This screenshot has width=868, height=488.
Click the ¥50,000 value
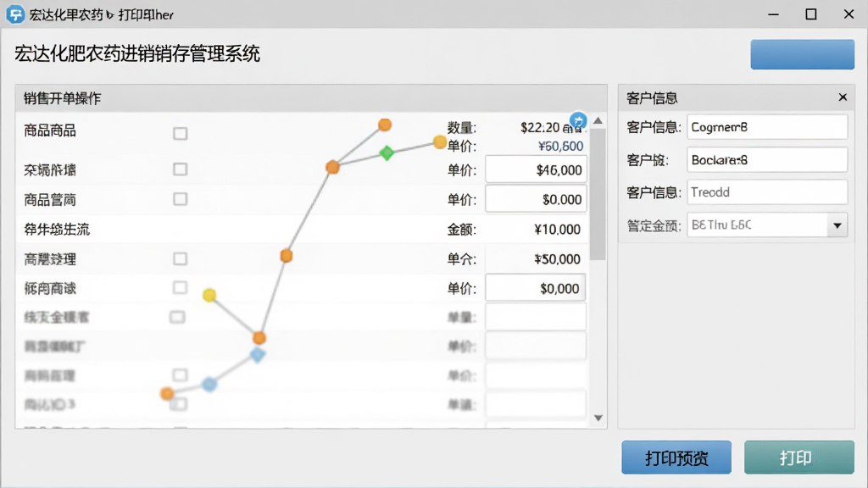pos(557,259)
